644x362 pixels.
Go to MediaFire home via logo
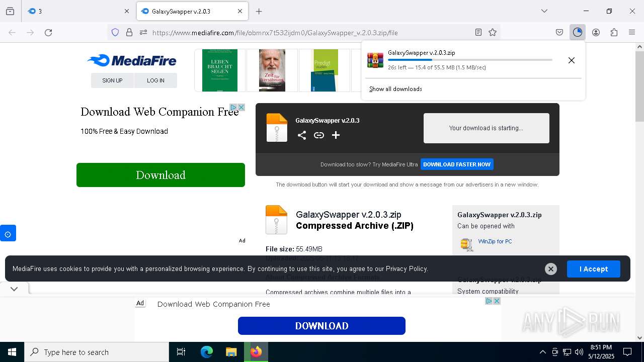[x=132, y=61]
